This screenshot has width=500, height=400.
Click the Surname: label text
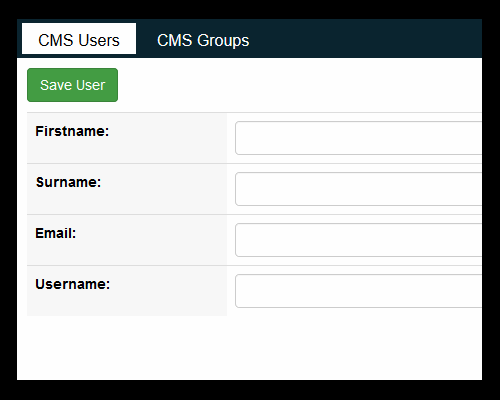pyautogui.click(x=68, y=182)
